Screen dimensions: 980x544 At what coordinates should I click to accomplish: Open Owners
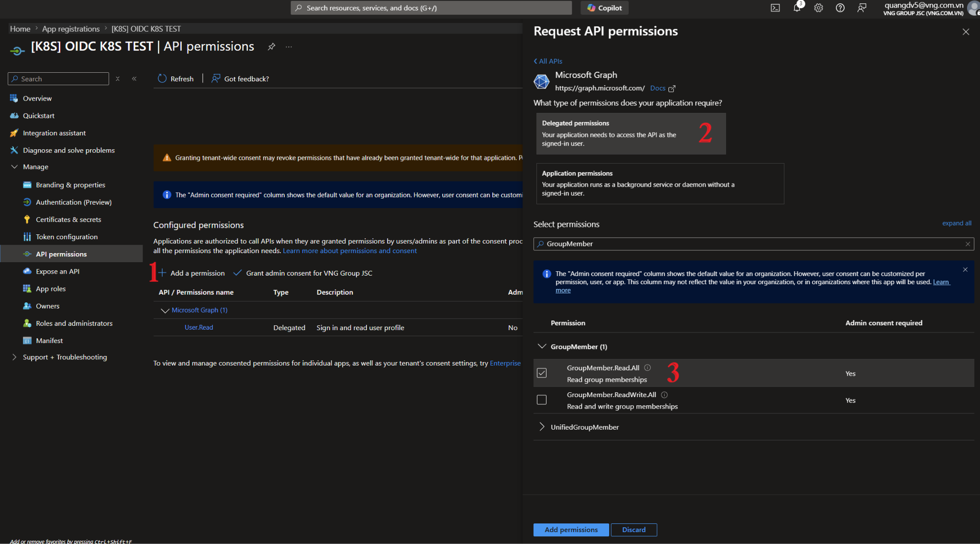point(47,306)
